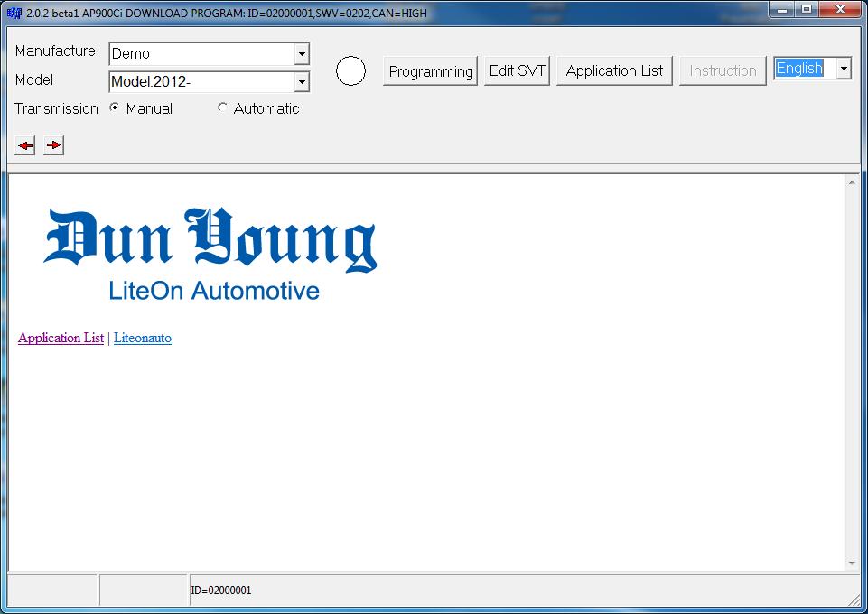This screenshot has height=614, width=868.
Task: Minimize the download program window
Action: 782,9
